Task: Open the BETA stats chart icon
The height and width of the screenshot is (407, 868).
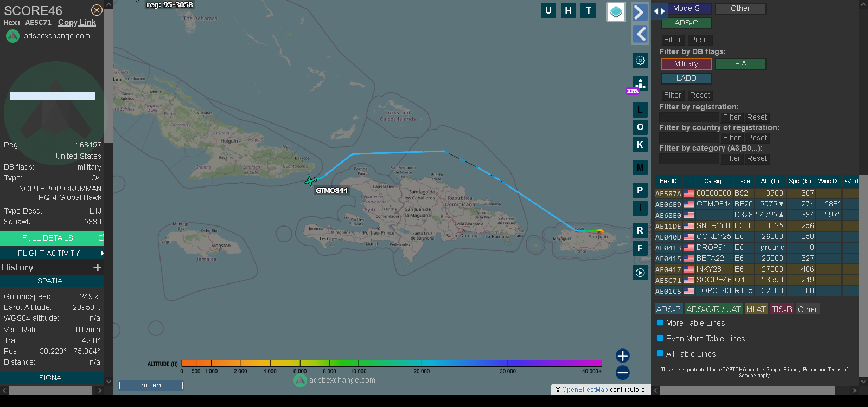Action: pos(640,84)
